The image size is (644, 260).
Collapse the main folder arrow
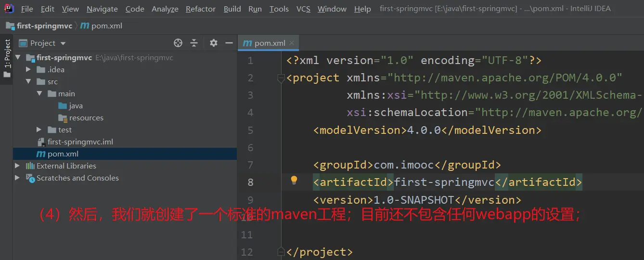[39, 94]
